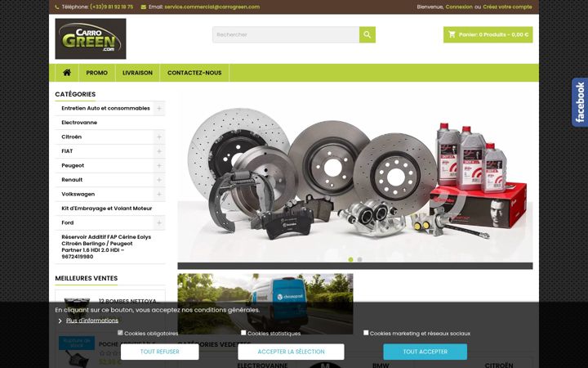Open Entretien Auto et consommables category link
Screen dimensions: 588x368
[105, 108]
